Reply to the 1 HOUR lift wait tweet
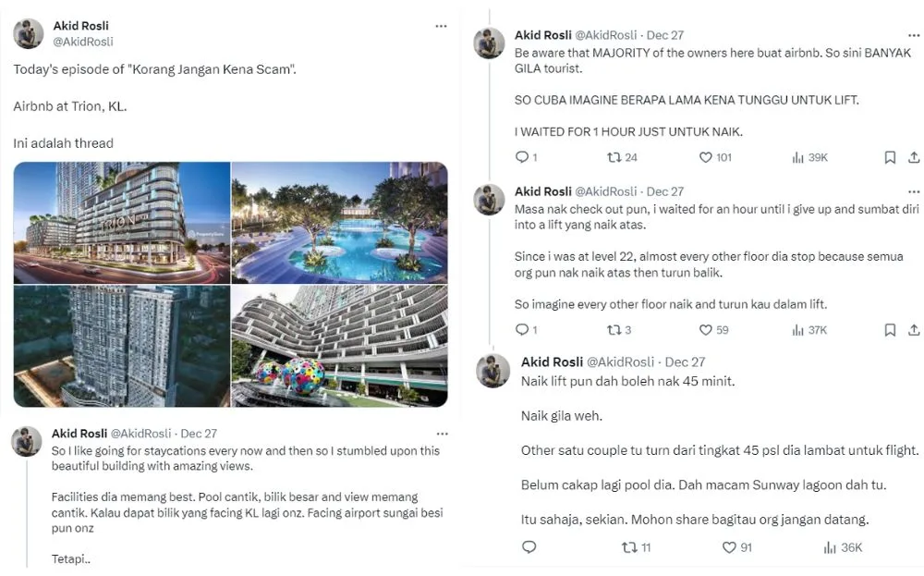This screenshot has width=924, height=576. [x=521, y=157]
